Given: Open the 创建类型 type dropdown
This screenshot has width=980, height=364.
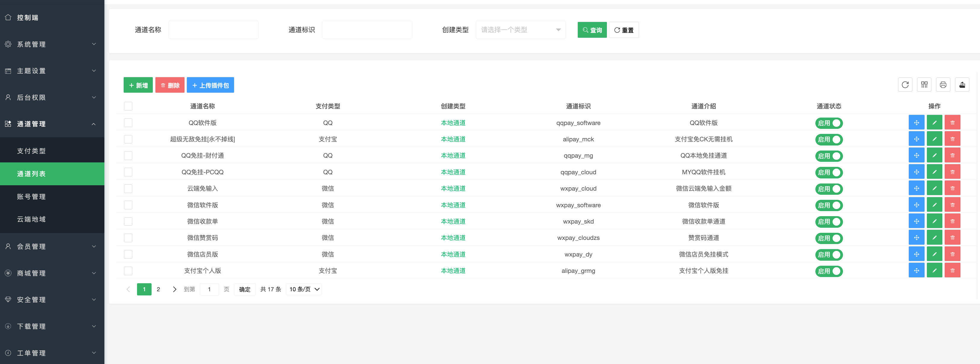Looking at the screenshot, I should tap(520, 30).
